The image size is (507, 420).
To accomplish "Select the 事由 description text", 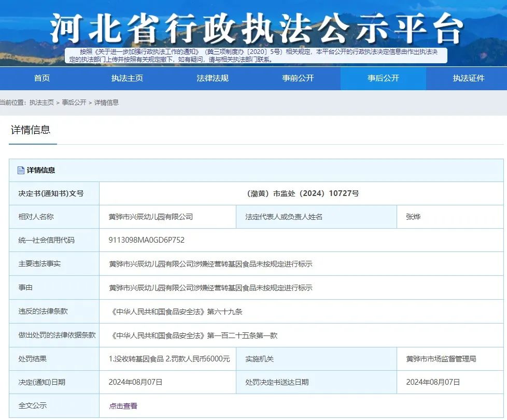I will point(210,288).
